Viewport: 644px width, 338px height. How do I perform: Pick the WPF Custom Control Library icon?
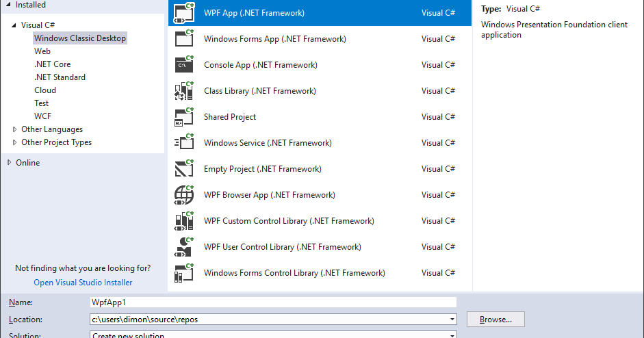pyautogui.click(x=184, y=221)
